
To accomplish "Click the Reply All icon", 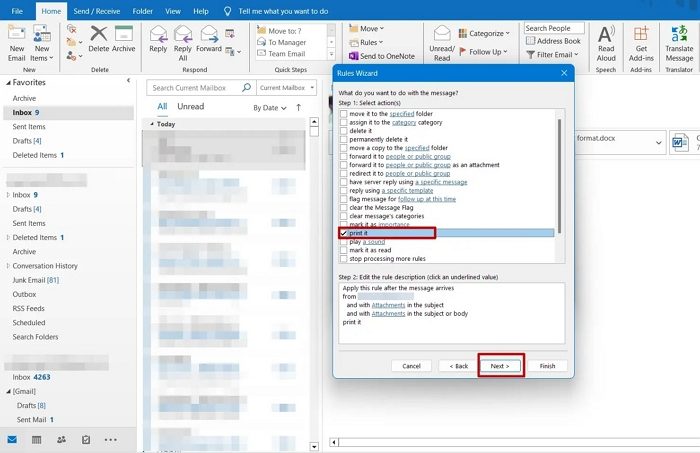I will [183, 34].
